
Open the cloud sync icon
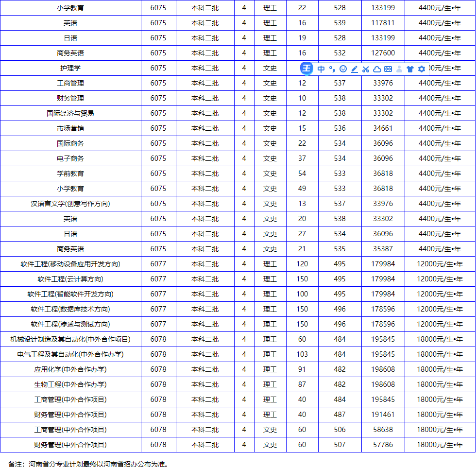point(377,69)
